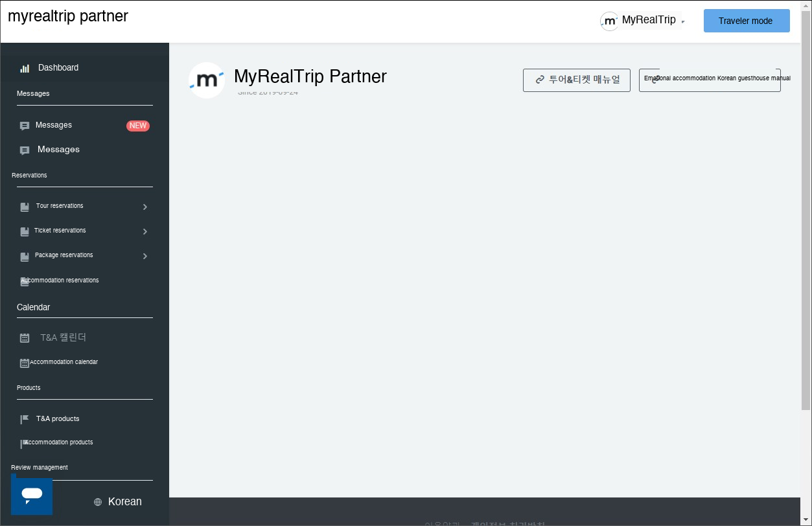The width and height of the screenshot is (812, 526).
Task: Click the Ticket reservations book icon
Action: 25,232
